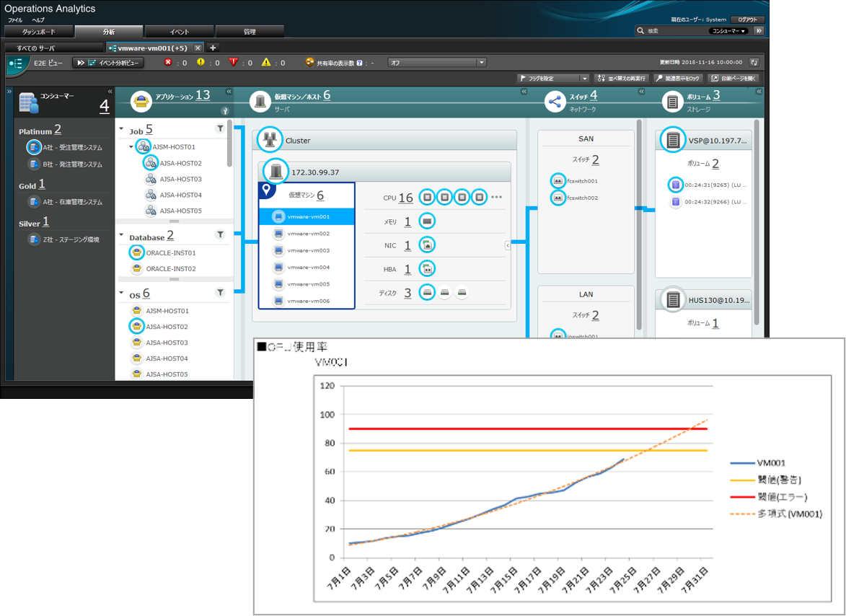Click the フラグを設定 flag button

pos(547,79)
